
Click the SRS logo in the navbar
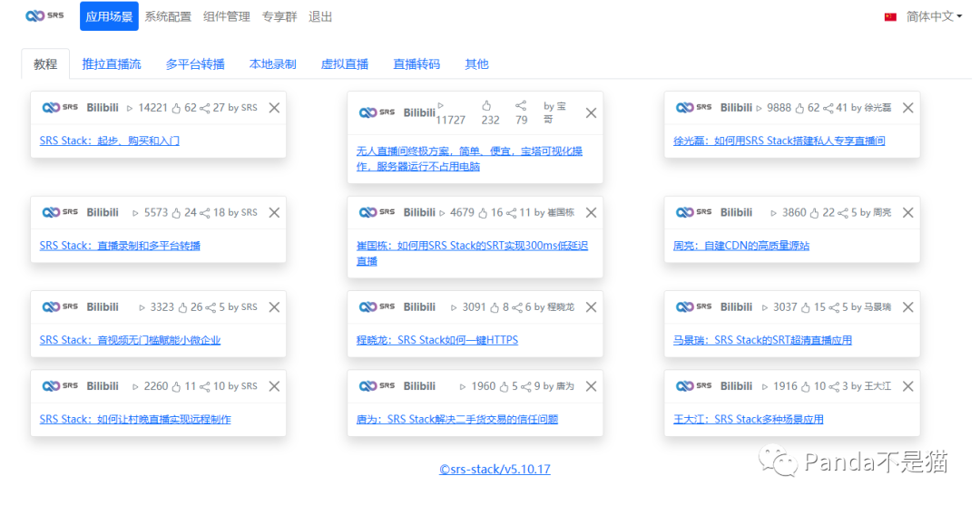[x=44, y=15]
